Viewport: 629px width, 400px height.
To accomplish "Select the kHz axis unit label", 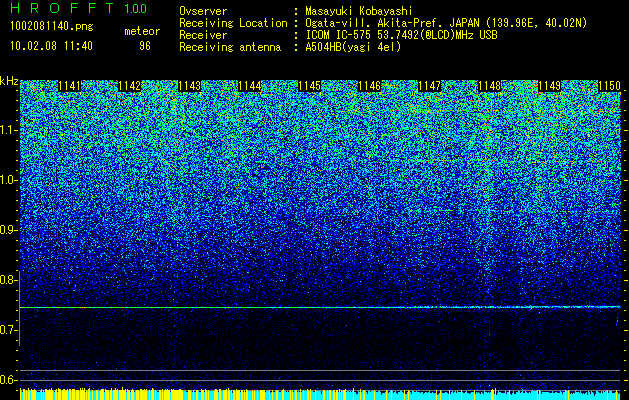I will 9,81.
